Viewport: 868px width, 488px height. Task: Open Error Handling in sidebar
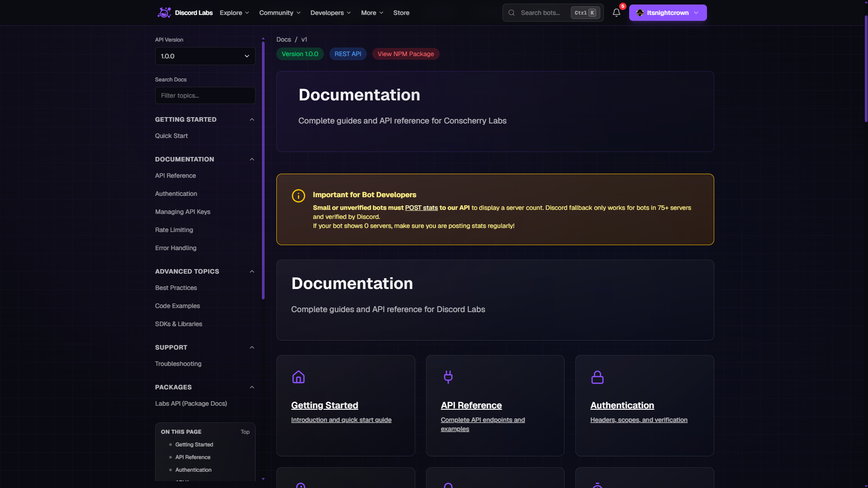click(x=175, y=248)
